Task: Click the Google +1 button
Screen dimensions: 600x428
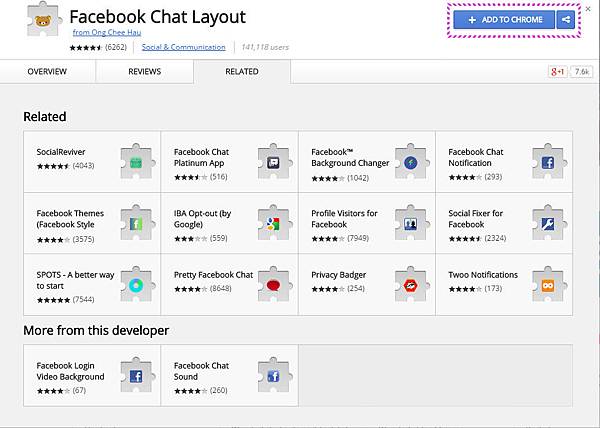Action: tap(558, 72)
